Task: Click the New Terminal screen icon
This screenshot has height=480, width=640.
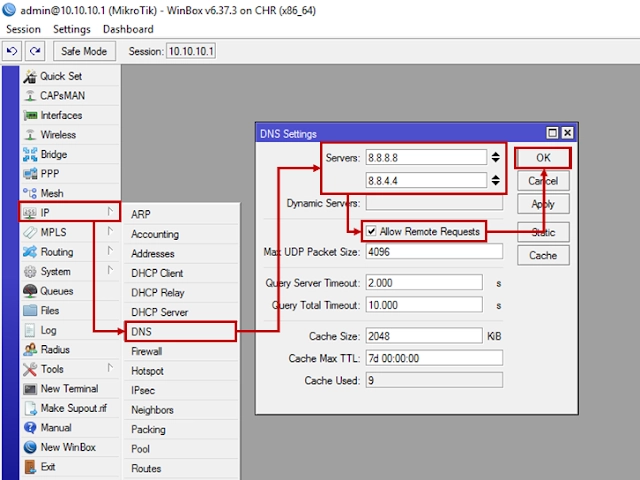Action: pyautogui.click(x=30, y=389)
